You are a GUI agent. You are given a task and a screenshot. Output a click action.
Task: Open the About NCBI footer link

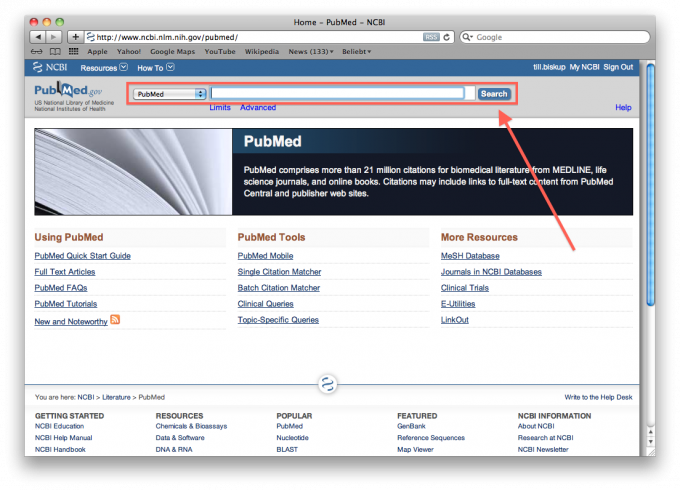click(536, 426)
